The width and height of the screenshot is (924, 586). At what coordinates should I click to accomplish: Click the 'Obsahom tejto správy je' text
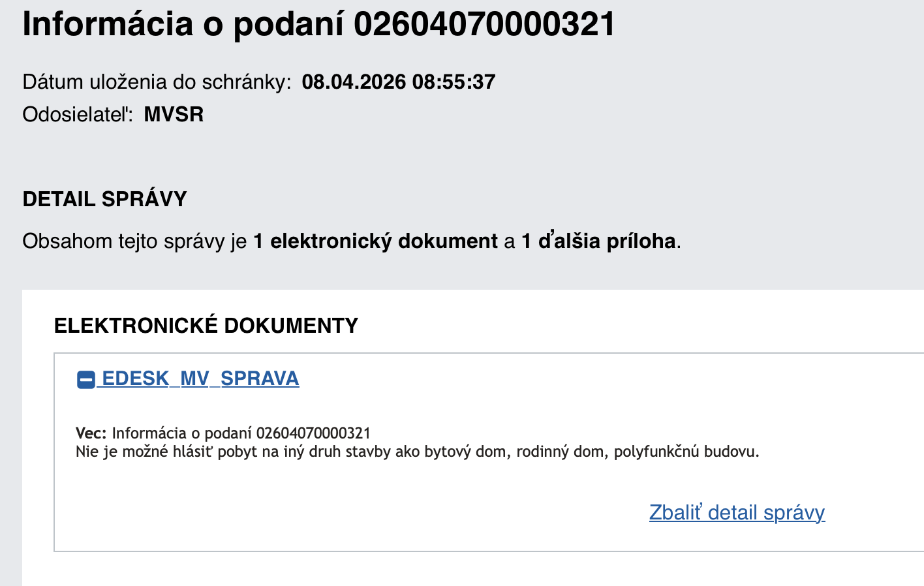point(134,241)
